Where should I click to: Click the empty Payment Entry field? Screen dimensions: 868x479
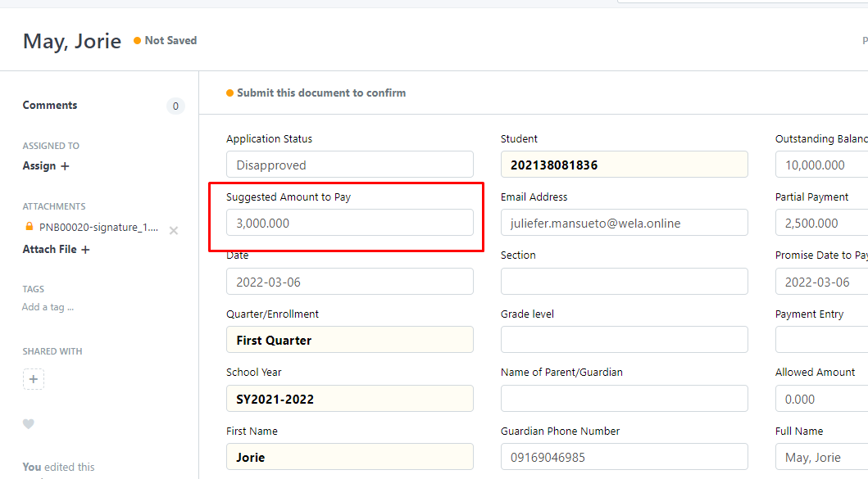pyautogui.click(x=821, y=340)
